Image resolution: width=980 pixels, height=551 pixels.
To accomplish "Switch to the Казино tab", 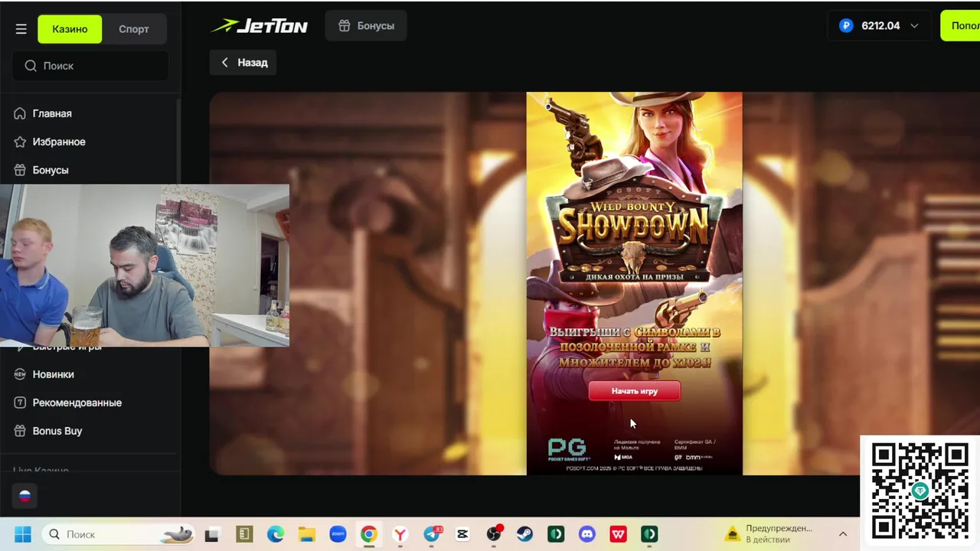I will click(70, 29).
